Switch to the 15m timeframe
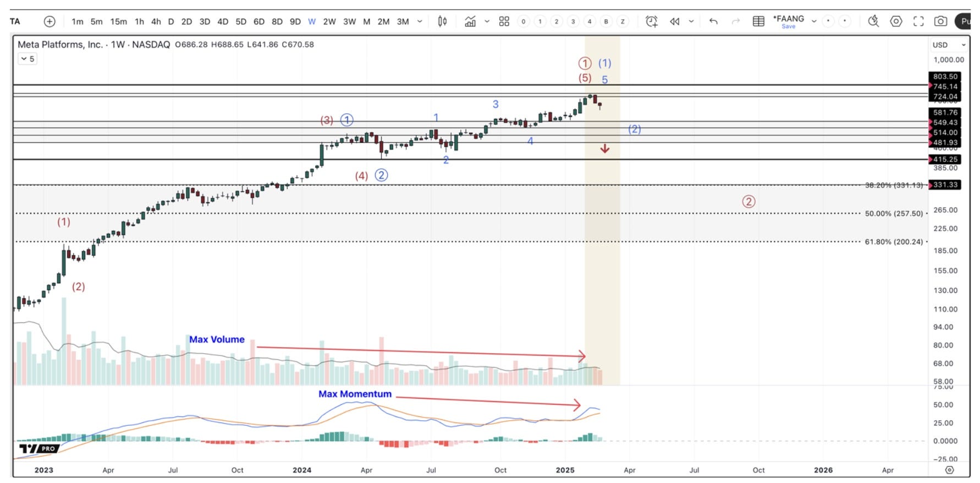 (x=119, y=21)
